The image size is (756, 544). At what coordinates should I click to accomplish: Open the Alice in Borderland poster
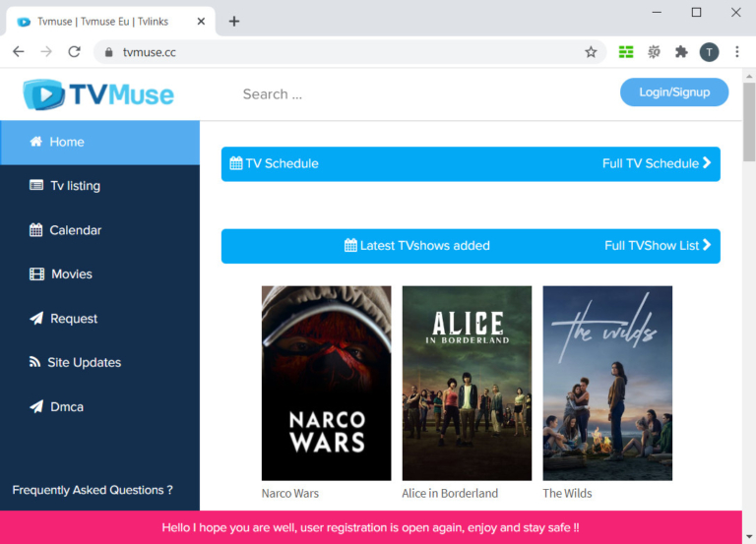click(467, 383)
